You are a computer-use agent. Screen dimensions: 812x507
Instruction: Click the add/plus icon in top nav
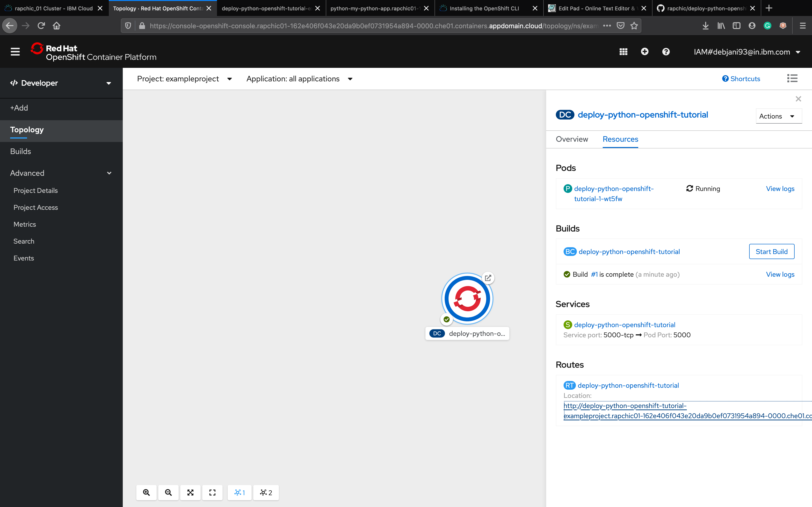pos(645,52)
